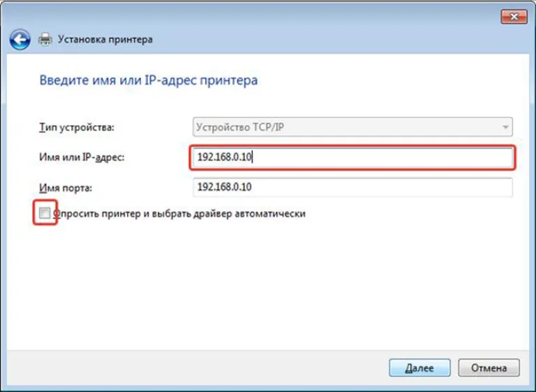Place cursor after 192.168.0.10 in IP address field
Image resolution: width=536 pixels, height=392 pixels.
253,157
